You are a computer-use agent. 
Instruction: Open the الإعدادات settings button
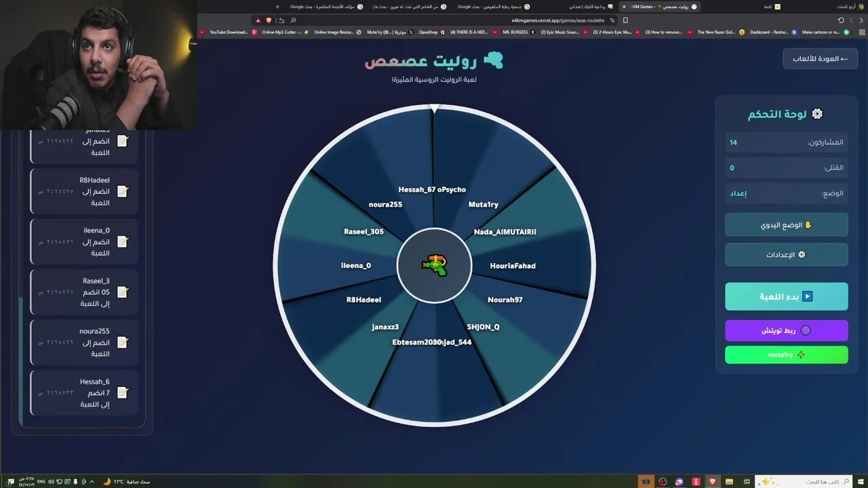tap(787, 255)
